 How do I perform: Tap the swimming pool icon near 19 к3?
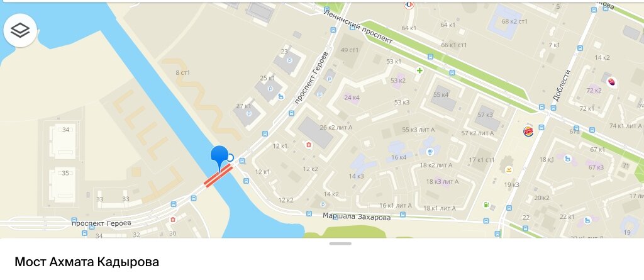coord(509,170)
